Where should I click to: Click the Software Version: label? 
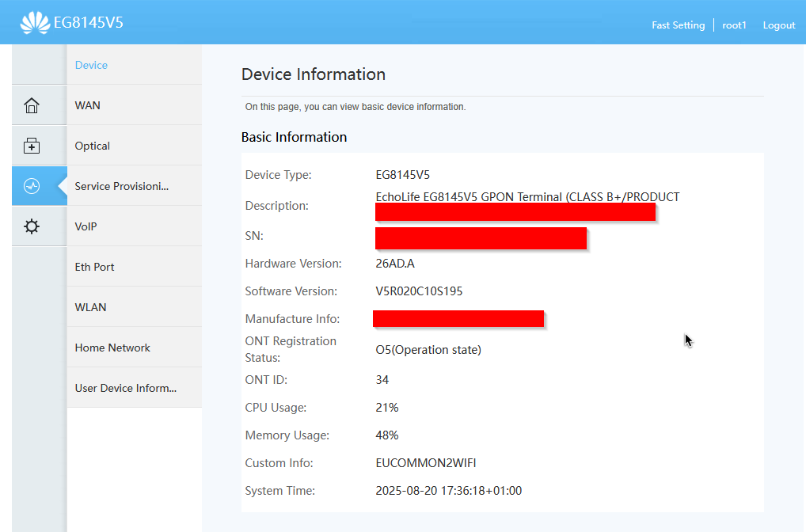point(291,291)
